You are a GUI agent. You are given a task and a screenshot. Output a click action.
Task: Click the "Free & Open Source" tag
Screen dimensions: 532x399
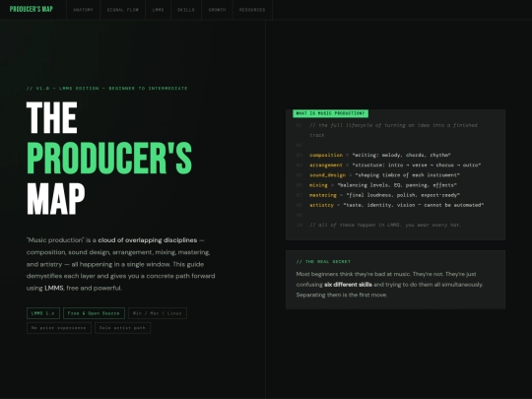click(94, 313)
